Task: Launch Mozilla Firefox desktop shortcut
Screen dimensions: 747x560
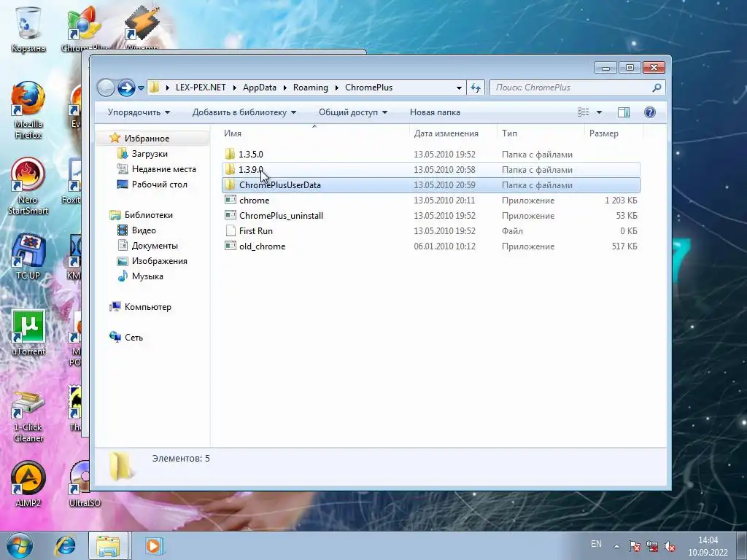Action: point(28,109)
